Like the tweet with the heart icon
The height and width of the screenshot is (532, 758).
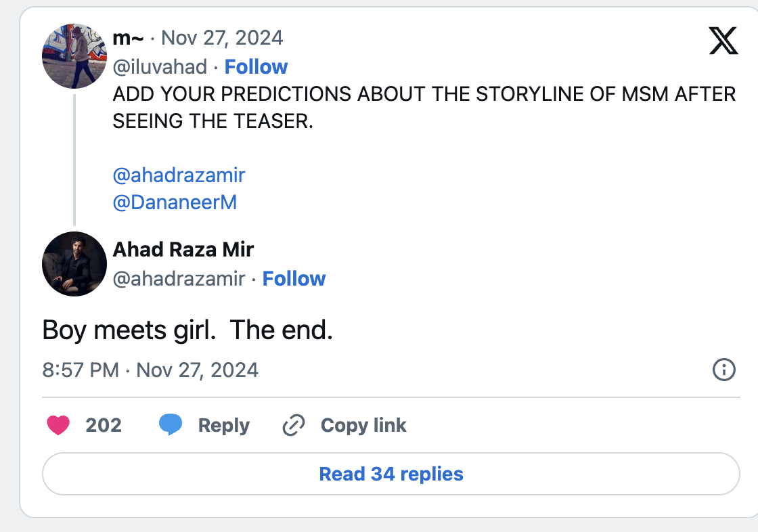click(x=58, y=426)
